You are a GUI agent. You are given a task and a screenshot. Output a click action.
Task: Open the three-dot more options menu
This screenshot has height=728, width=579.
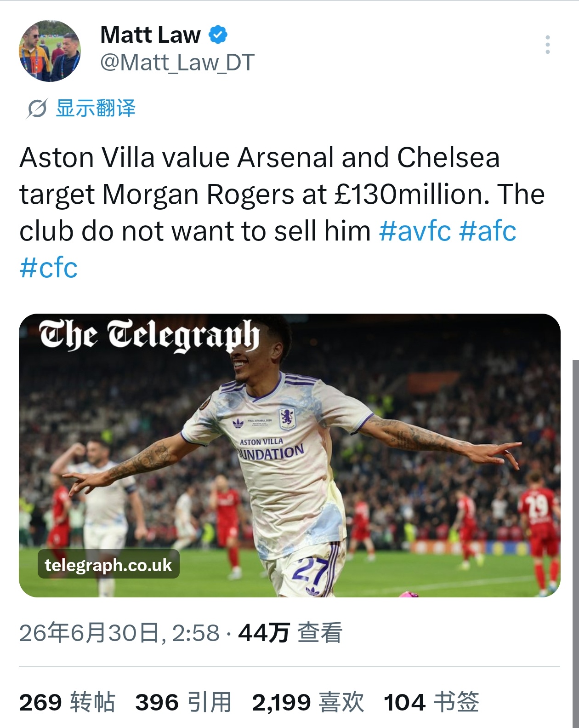tap(547, 45)
